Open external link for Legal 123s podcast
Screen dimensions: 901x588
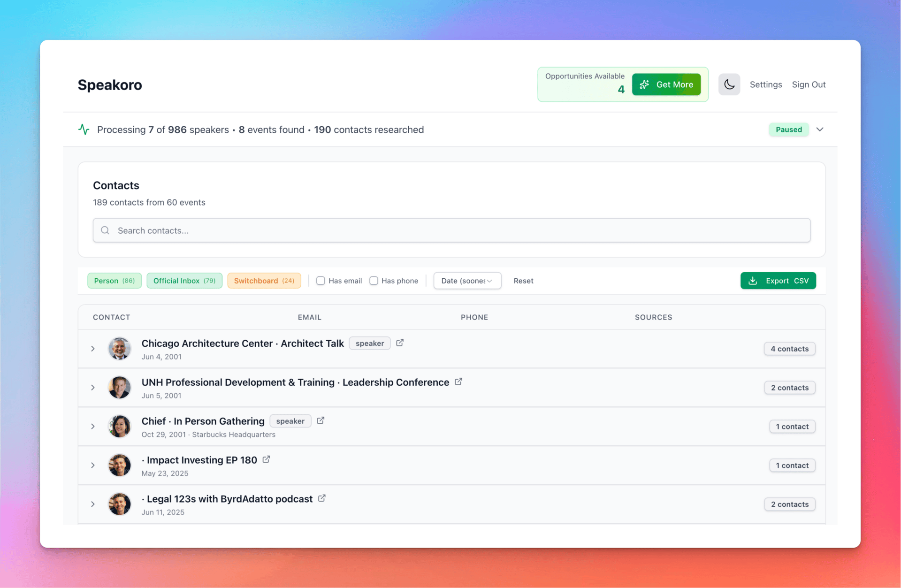(322, 498)
